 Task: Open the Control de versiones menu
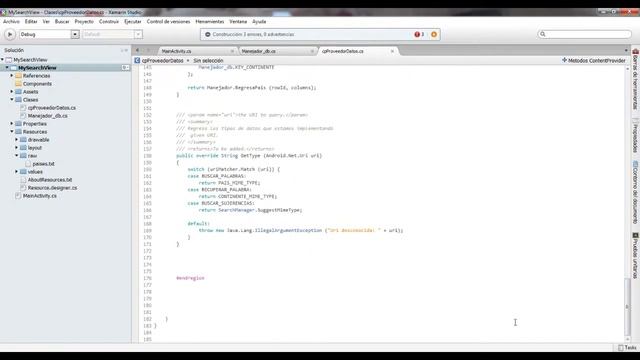tap(168, 22)
